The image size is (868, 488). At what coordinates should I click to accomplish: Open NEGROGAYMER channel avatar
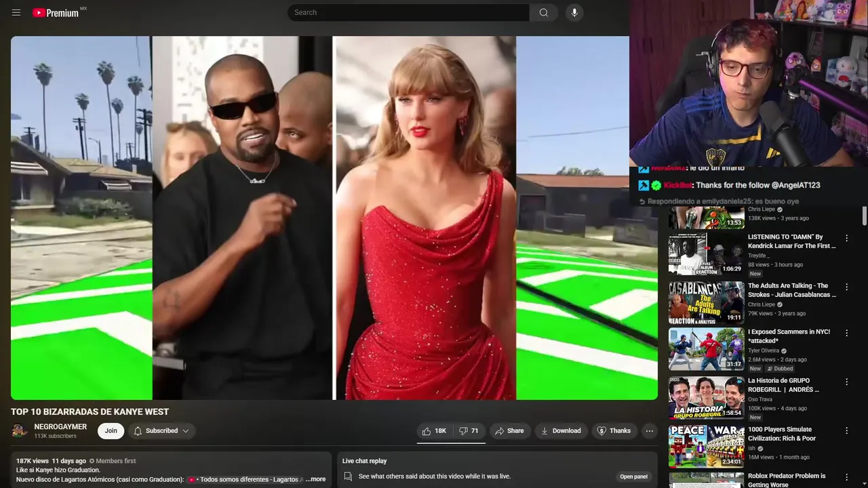coord(20,430)
